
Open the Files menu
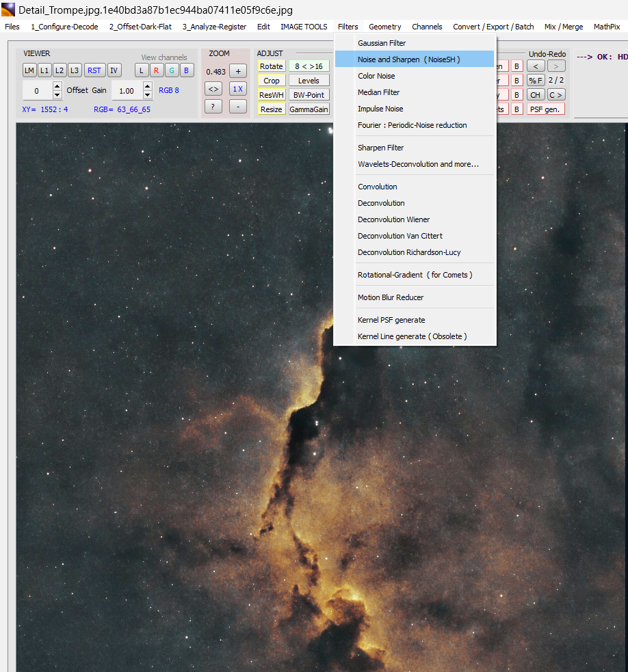[12, 27]
